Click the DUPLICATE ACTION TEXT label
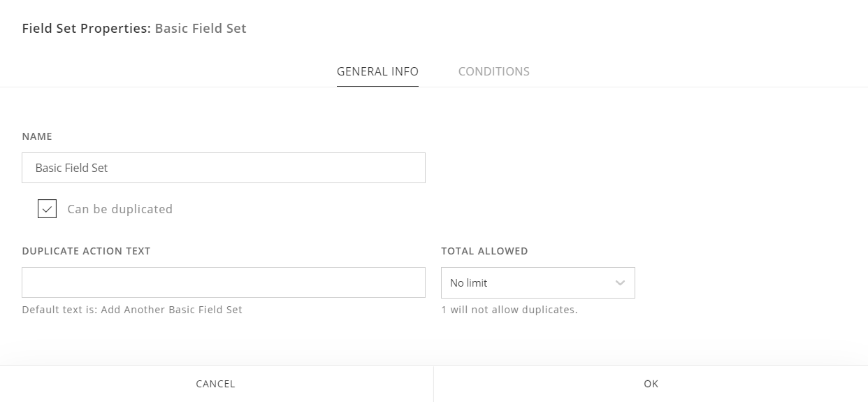868x402 pixels. coord(86,251)
